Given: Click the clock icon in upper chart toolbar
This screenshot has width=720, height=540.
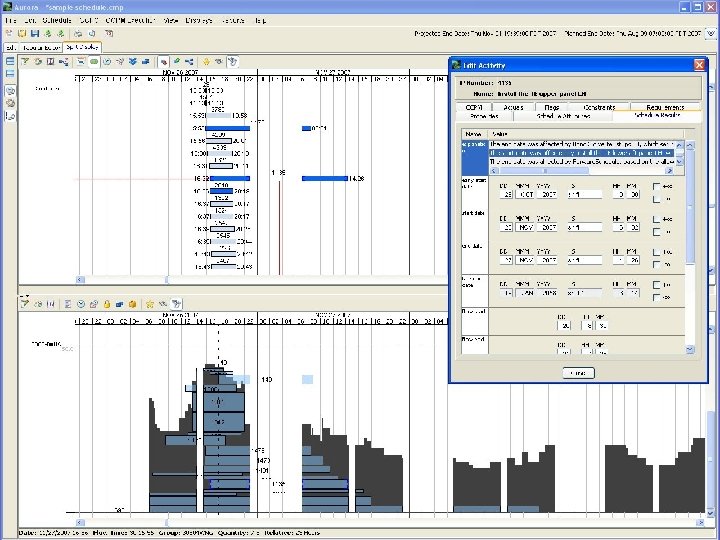Looking at the screenshot, I should (x=107, y=62).
